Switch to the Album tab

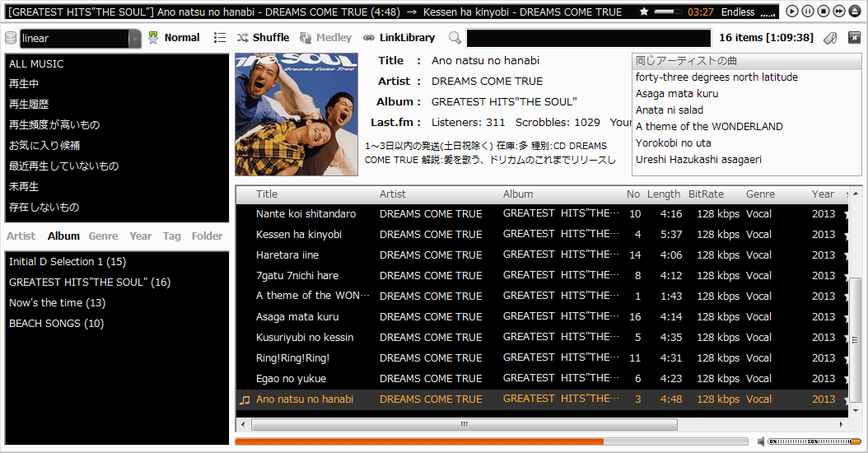pos(63,236)
